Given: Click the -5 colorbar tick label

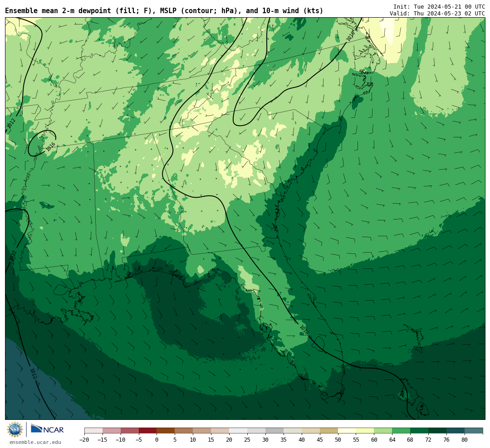Looking at the screenshot, I should click(139, 440).
